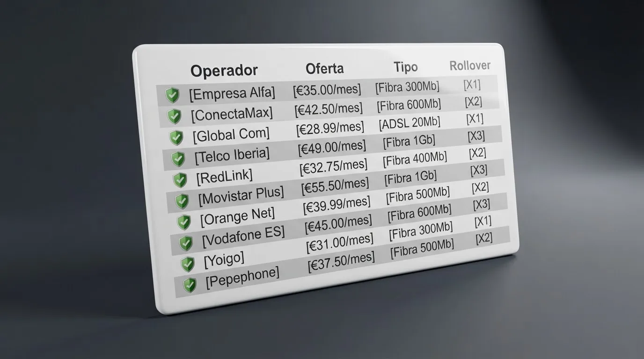Click the verified shield for Vodafone ES
The width and height of the screenshot is (644, 359).
point(186,243)
